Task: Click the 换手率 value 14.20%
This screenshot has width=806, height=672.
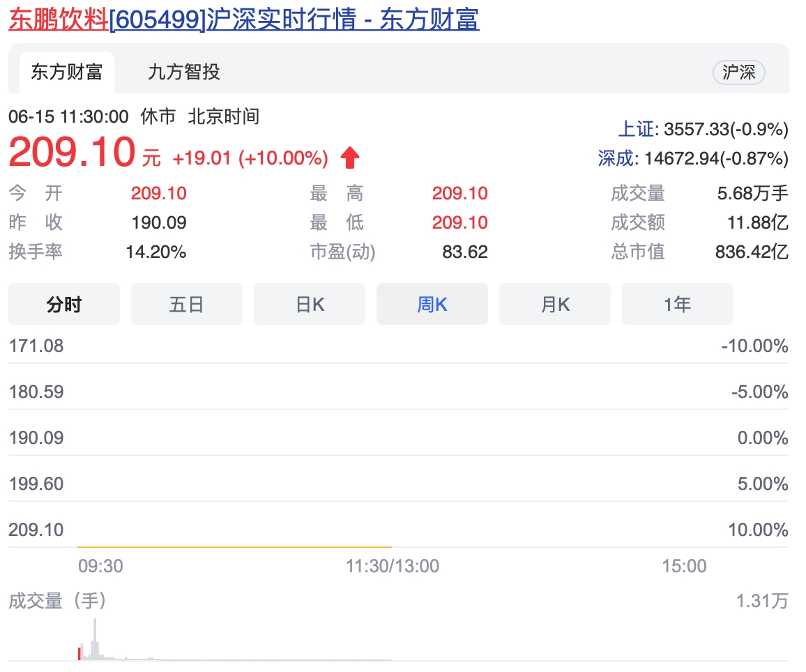Action: click(x=156, y=252)
